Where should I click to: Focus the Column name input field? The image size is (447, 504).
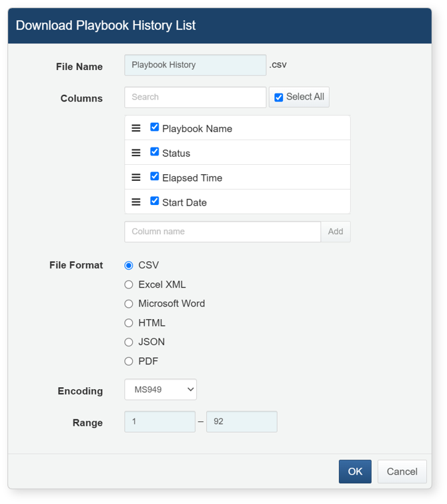(222, 232)
